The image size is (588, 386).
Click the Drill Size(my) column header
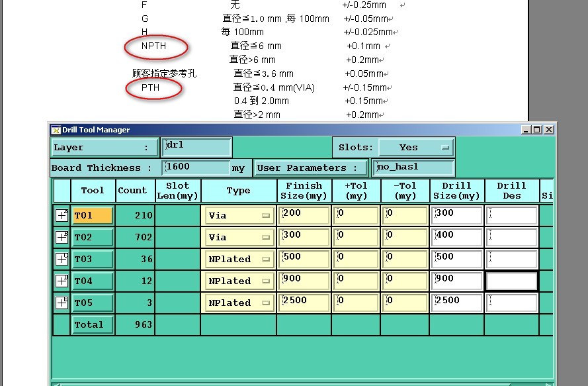tap(456, 191)
